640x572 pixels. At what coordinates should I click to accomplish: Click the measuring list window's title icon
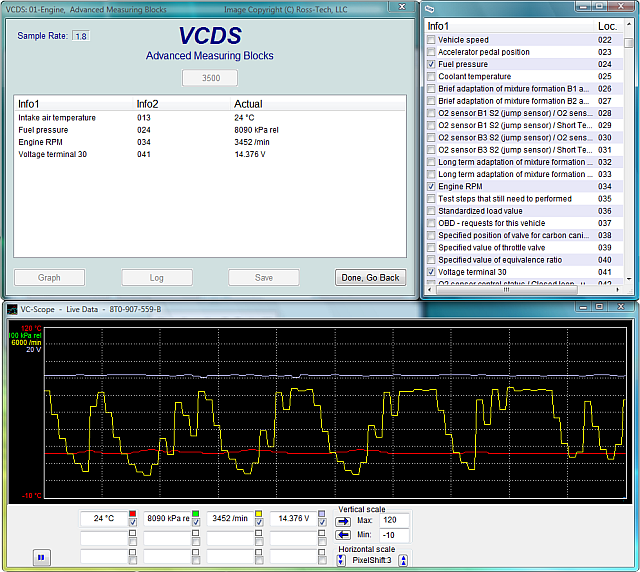tap(429, 9)
